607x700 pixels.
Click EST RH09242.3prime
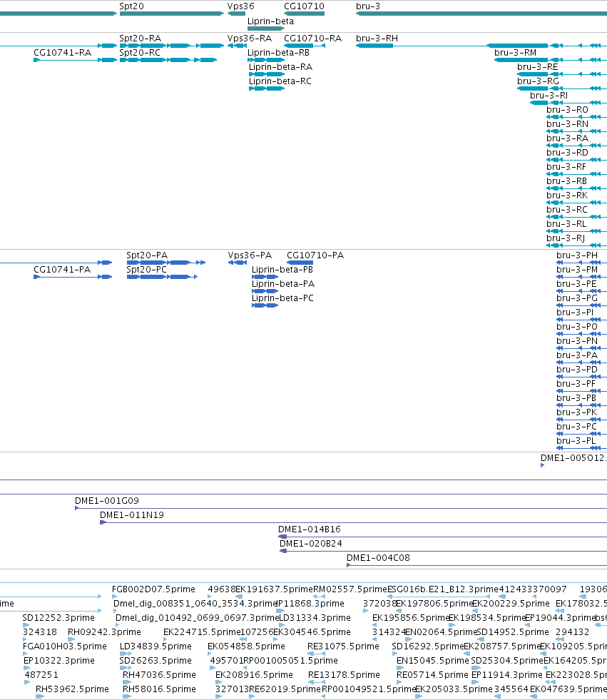coord(71,639)
